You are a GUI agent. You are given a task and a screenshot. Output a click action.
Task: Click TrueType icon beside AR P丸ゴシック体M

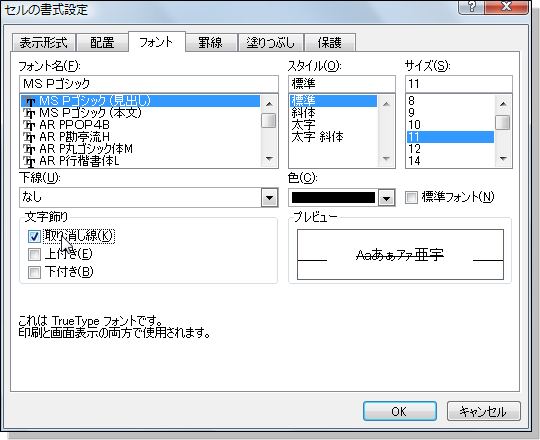[x=29, y=149]
